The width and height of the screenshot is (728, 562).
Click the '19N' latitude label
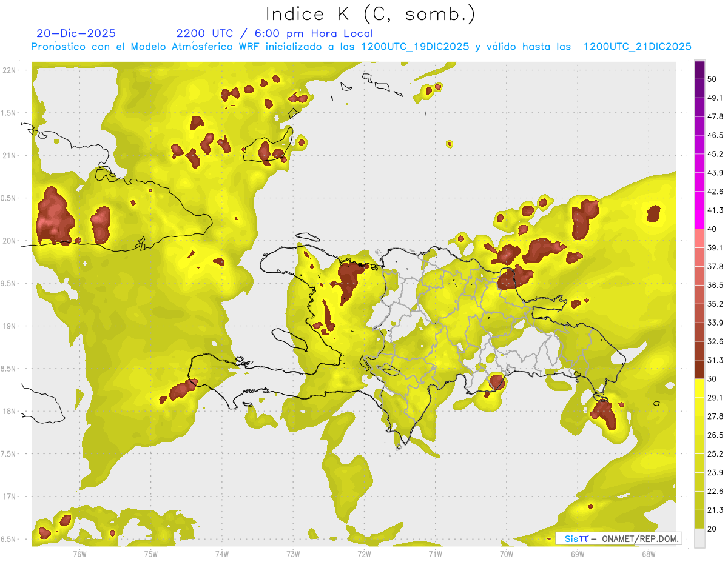tap(10, 326)
